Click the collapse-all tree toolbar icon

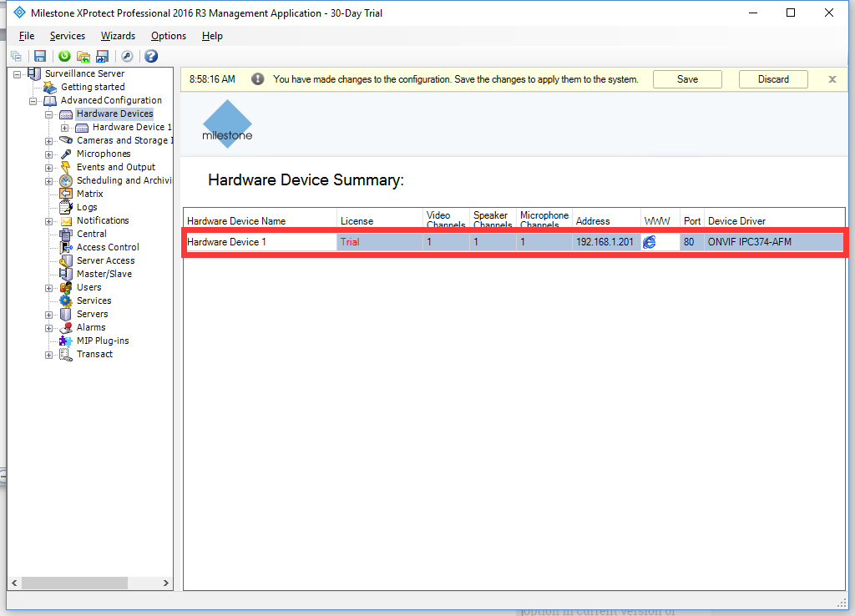[x=17, y=56]
